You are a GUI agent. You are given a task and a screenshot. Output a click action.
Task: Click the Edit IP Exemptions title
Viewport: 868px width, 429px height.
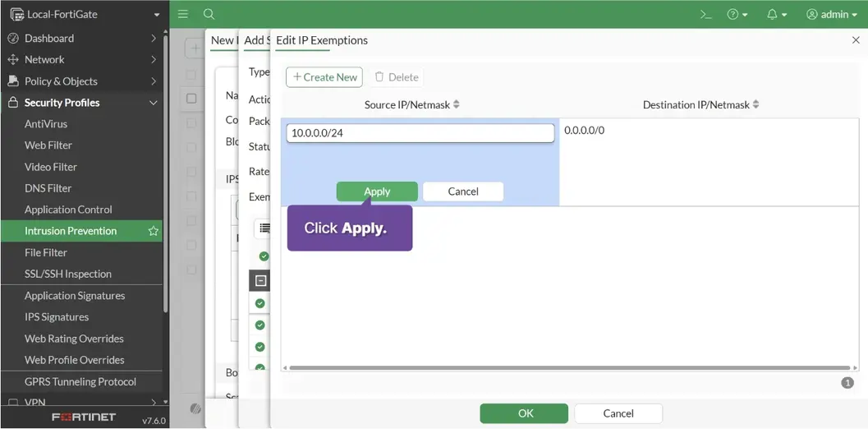click(x=322, y=40)
